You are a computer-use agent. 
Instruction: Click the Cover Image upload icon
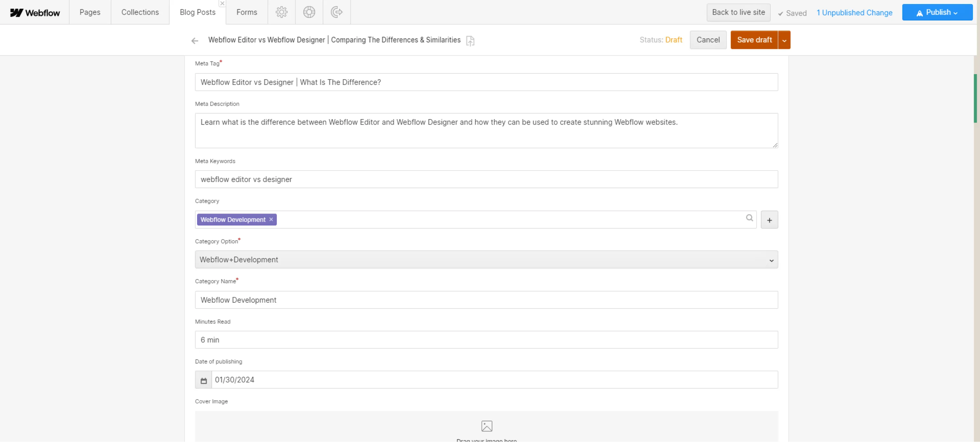pyautogui.click(x=486, y=426)
